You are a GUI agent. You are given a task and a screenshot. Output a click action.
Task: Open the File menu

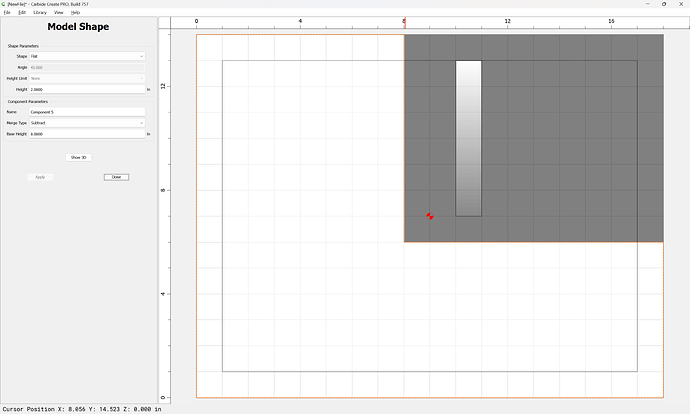7,13
